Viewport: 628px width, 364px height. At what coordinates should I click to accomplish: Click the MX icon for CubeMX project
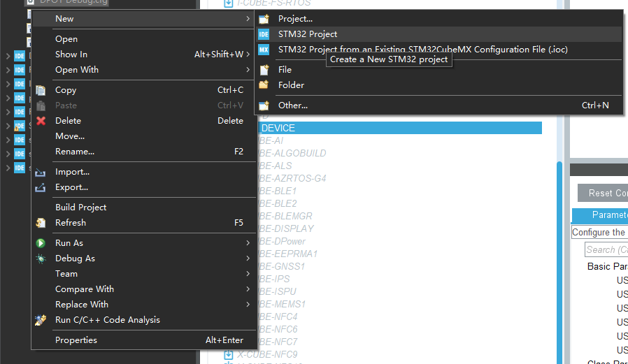point(264,50)
